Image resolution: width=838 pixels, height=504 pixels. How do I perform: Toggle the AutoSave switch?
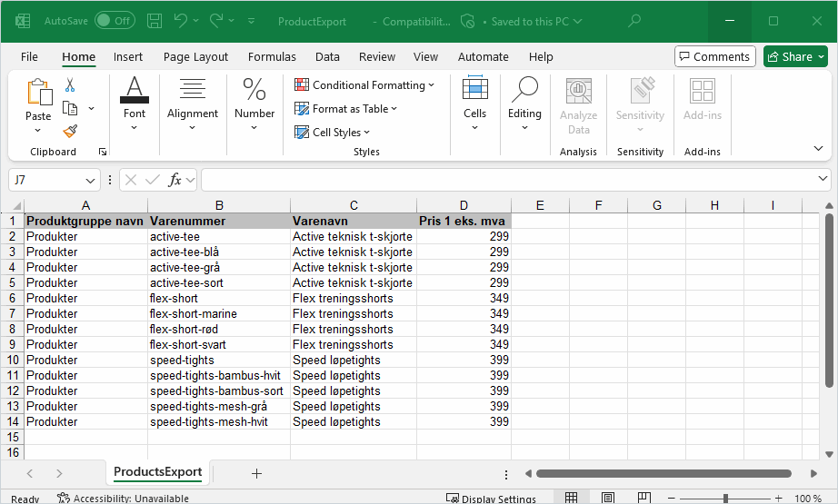tap(115, 21)
